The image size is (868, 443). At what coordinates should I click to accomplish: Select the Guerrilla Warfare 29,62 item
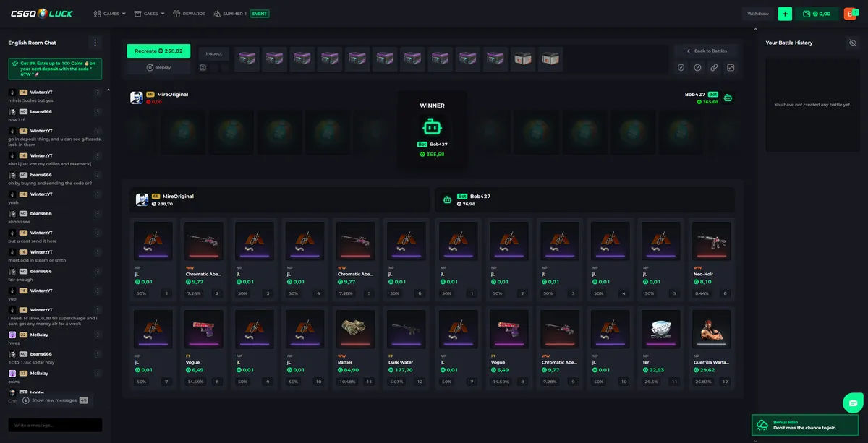point(711,348)
